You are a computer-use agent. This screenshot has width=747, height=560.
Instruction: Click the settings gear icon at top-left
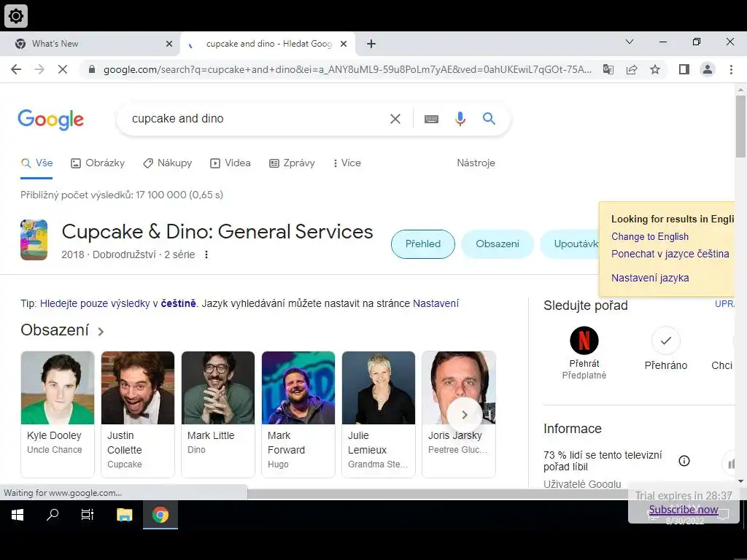click(x=16, y=16)
